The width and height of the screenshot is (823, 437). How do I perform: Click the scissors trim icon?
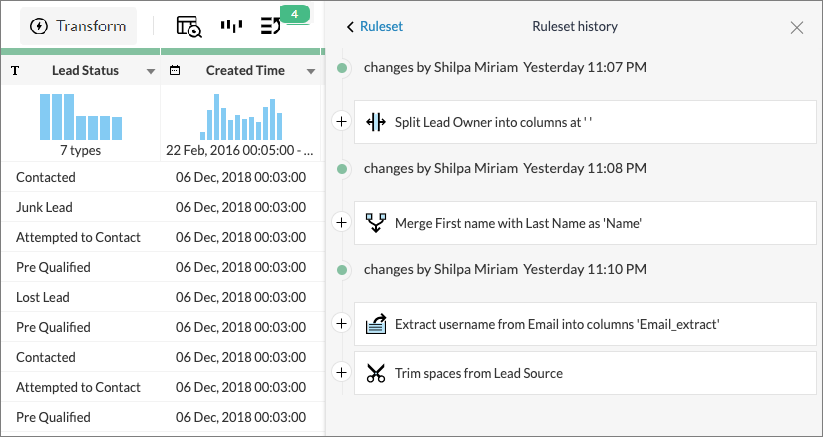click(x=376, y=373)
